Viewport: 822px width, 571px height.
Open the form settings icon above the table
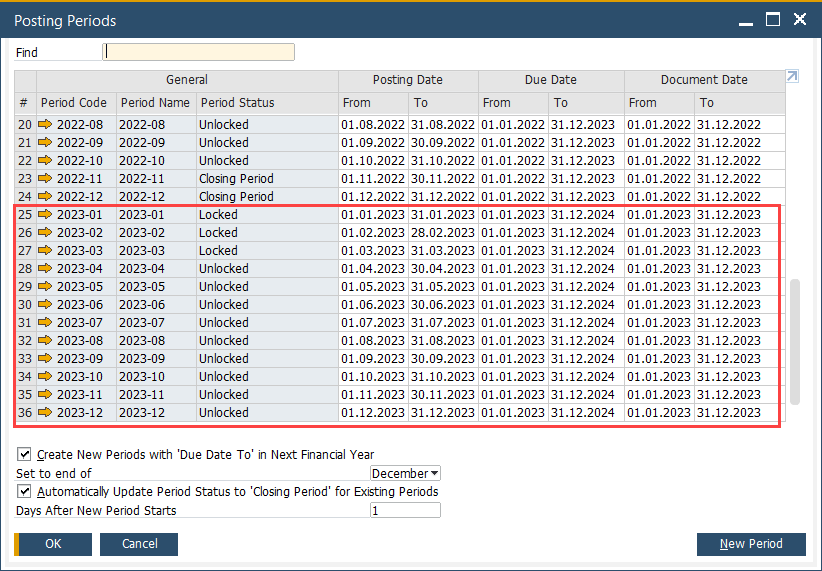[x=793, y=77]
